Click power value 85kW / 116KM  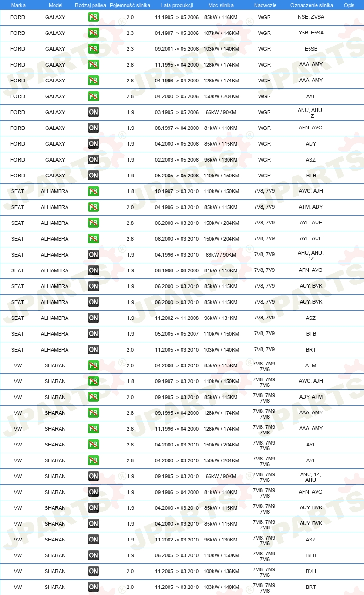point(222,17)
